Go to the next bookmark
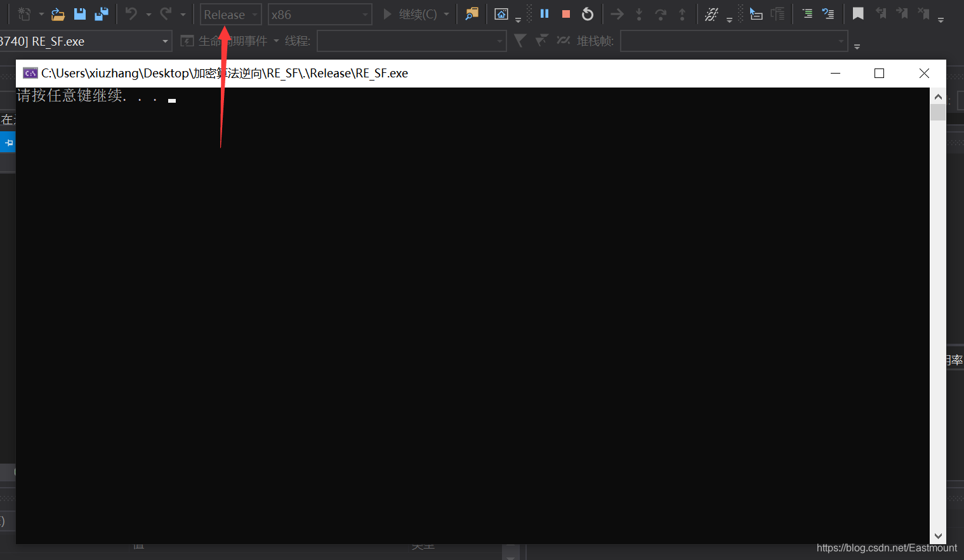The height and width of the screenshot is (560, 964). (902, 14)
